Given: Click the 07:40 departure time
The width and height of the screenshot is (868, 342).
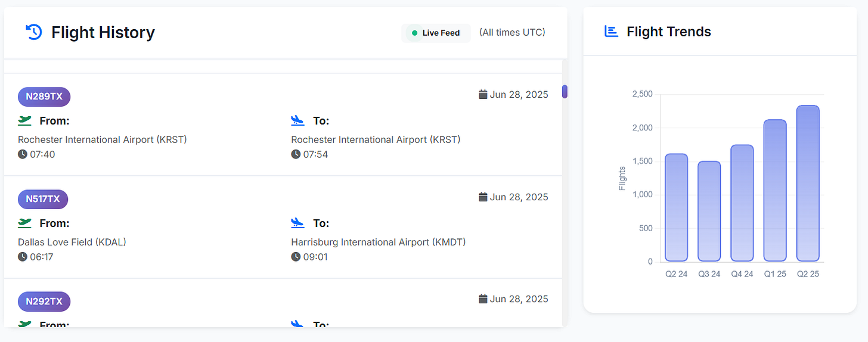Looking at the screenshot, I should (42, 154).
